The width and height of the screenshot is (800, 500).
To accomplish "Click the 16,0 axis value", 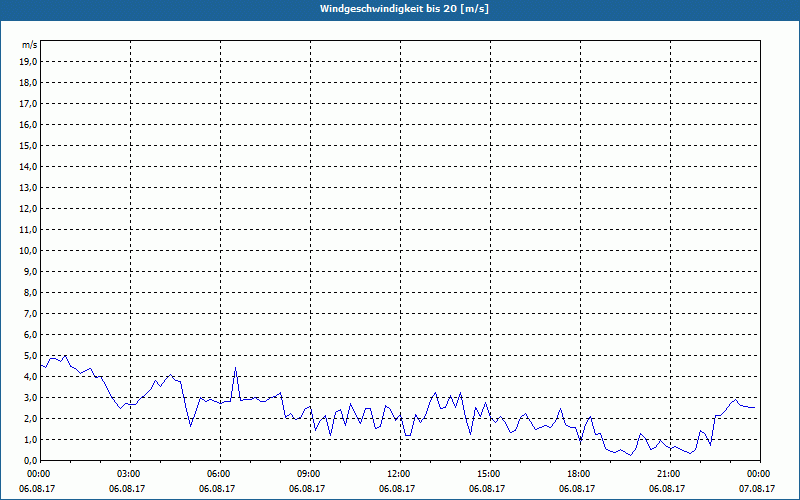I will tap(28, 124).
